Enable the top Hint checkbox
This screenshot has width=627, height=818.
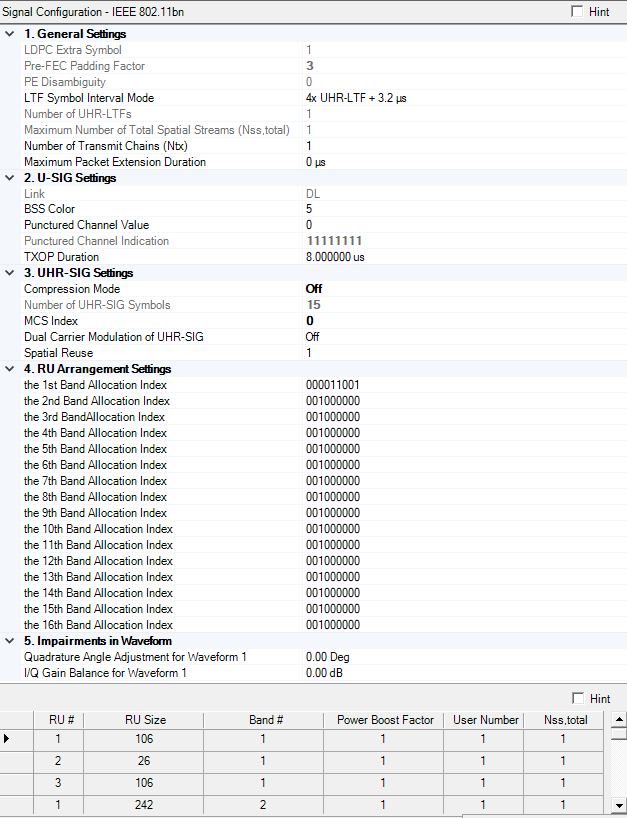[577, 11]
